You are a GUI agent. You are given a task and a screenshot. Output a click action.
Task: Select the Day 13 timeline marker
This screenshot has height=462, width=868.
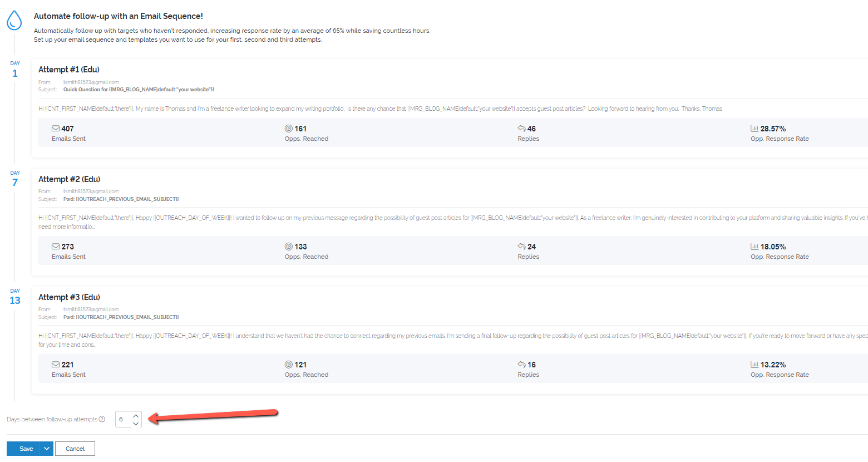click(x=15, y=297)
